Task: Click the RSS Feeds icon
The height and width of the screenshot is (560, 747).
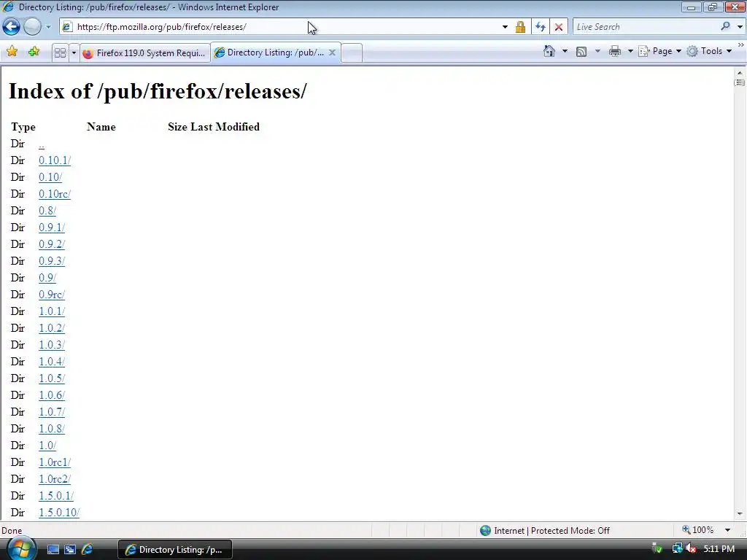Action: (x=581, y=52)
